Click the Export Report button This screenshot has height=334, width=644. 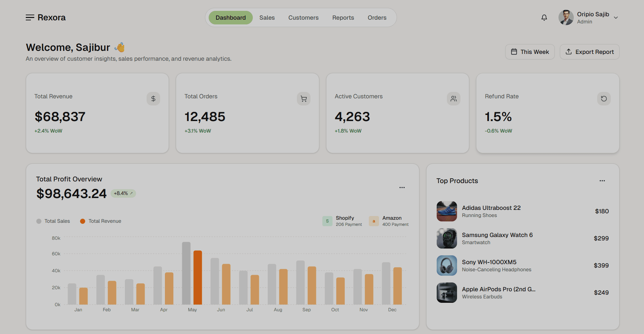[x=589, y=52]
